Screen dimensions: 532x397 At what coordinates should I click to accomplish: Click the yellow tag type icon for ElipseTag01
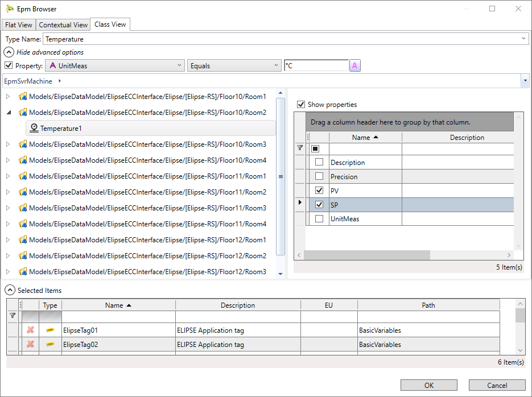[x=50, y=330]
